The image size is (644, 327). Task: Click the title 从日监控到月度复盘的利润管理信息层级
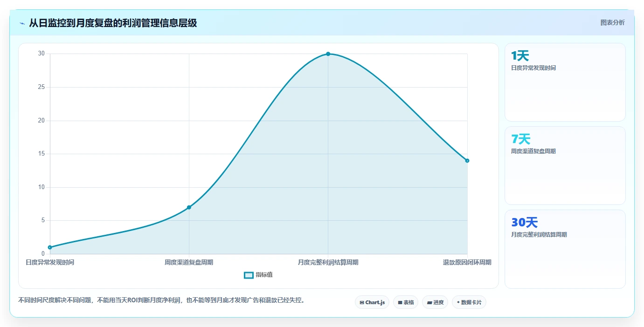(x=113, y=23)
